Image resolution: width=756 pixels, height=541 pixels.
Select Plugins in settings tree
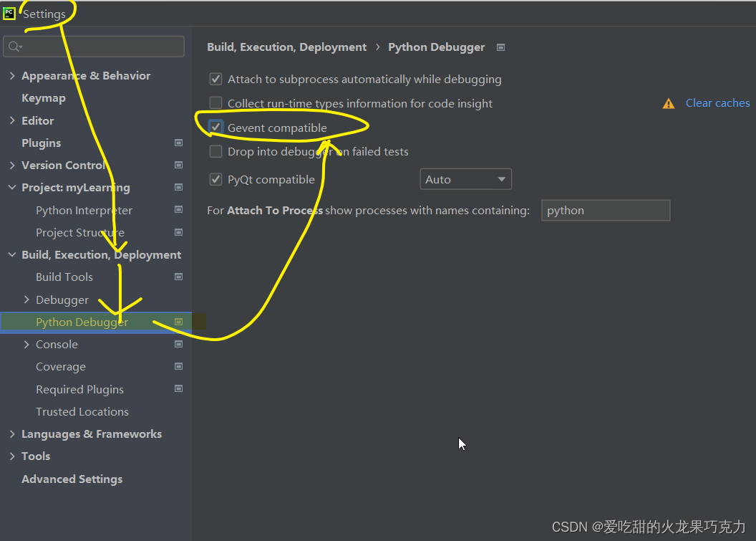(x=42, y=143)
